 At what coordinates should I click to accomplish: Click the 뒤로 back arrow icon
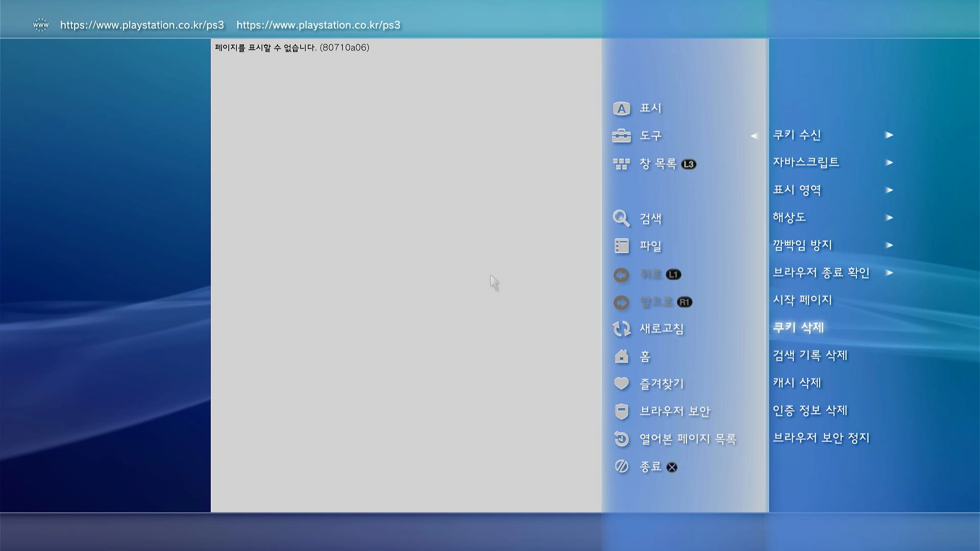[621, 275]
